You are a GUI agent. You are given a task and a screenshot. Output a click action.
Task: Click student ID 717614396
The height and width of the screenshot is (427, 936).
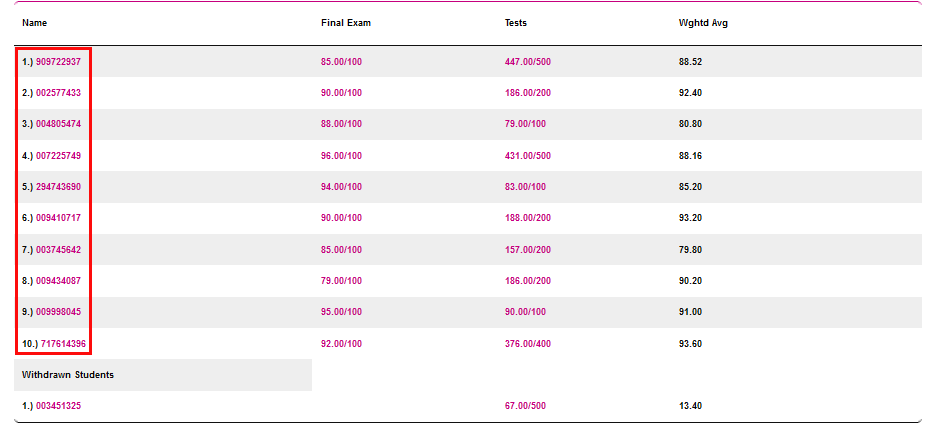click(63, 344)
